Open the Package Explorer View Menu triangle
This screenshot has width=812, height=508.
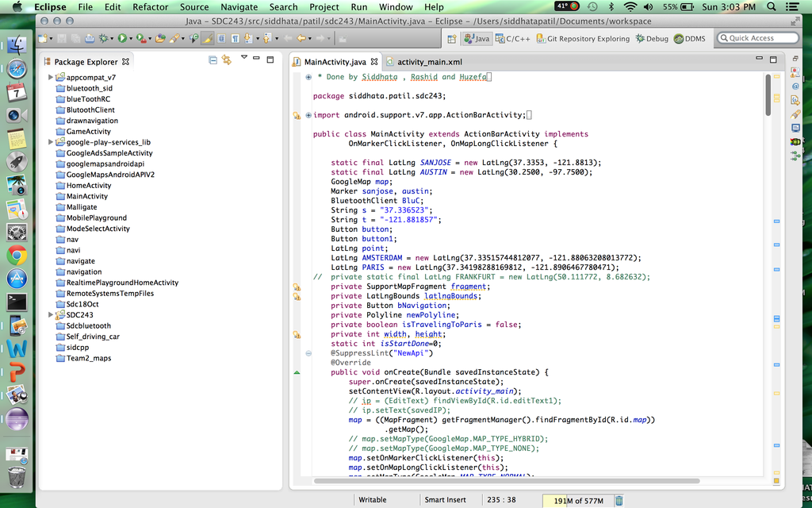coord(244,57)
